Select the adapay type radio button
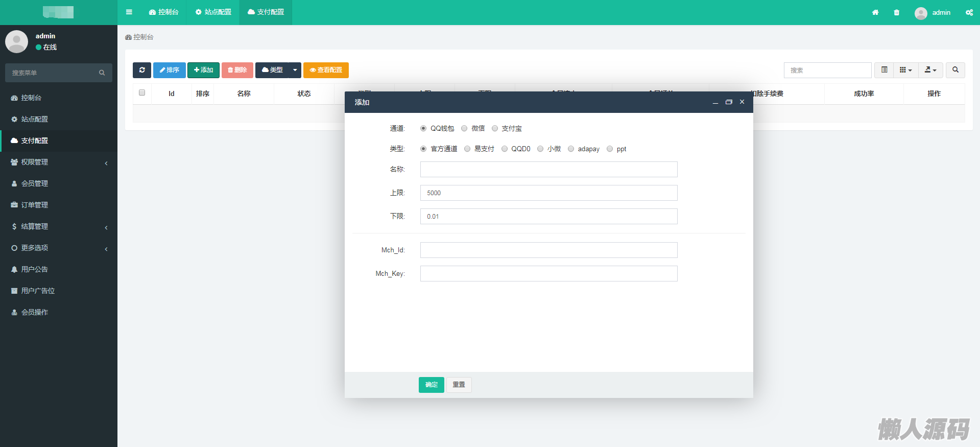Image resolution: width=980 pixels, height=447 pixels. pyautogui.click(x=571, y=149)
